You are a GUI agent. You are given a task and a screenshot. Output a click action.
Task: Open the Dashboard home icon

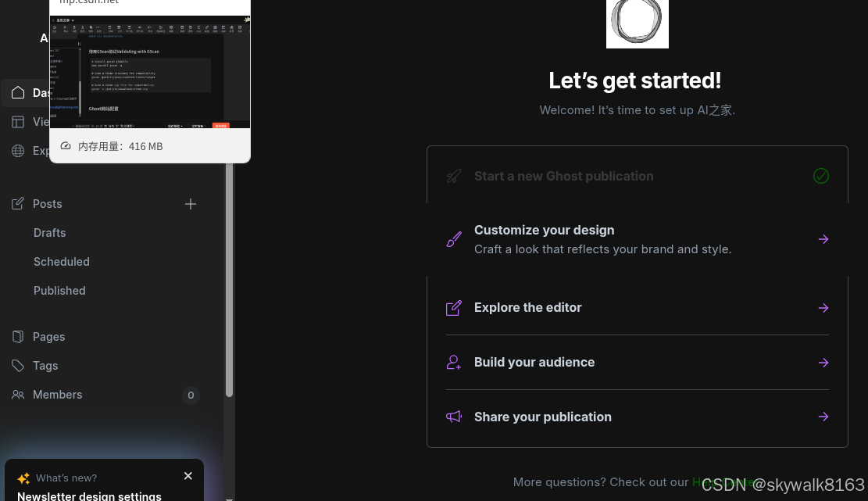(18, 92)
